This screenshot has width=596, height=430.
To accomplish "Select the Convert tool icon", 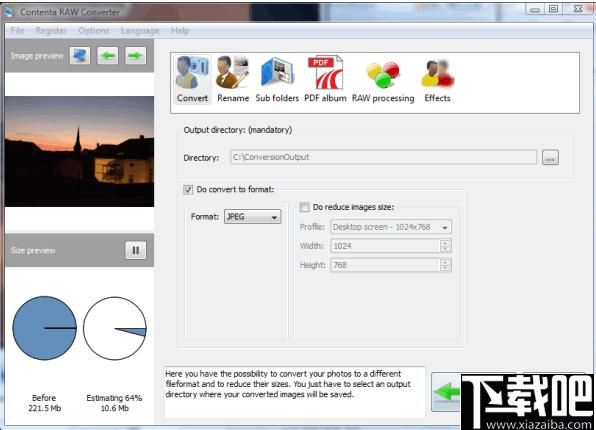I will pyautogui.click(x=192, y=79).
